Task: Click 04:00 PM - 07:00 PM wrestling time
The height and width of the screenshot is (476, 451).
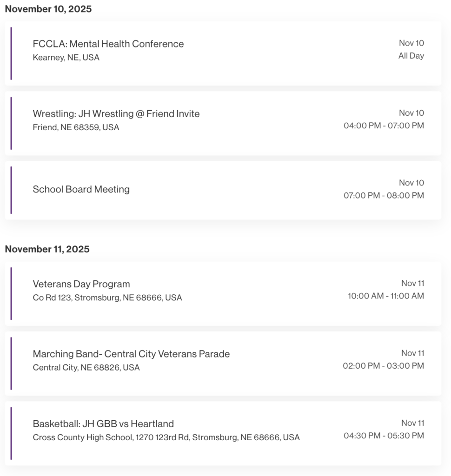Action: click(384, 126)
